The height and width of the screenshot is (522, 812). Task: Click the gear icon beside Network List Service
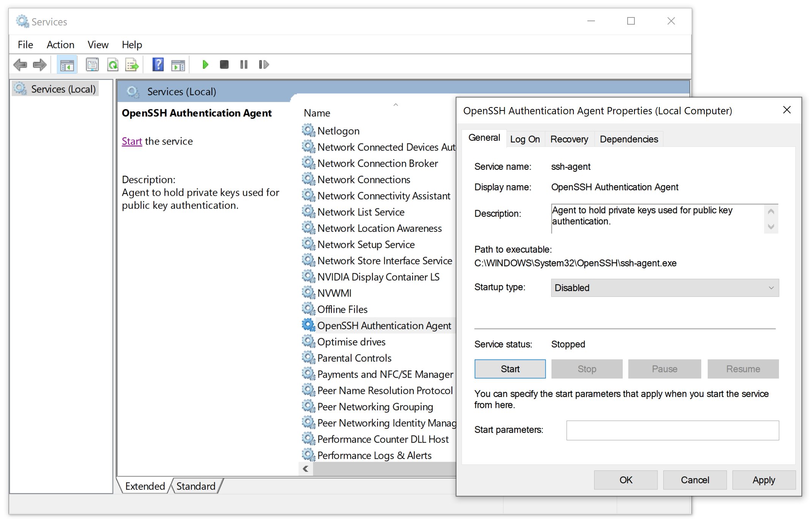click(x=308, y=211)
